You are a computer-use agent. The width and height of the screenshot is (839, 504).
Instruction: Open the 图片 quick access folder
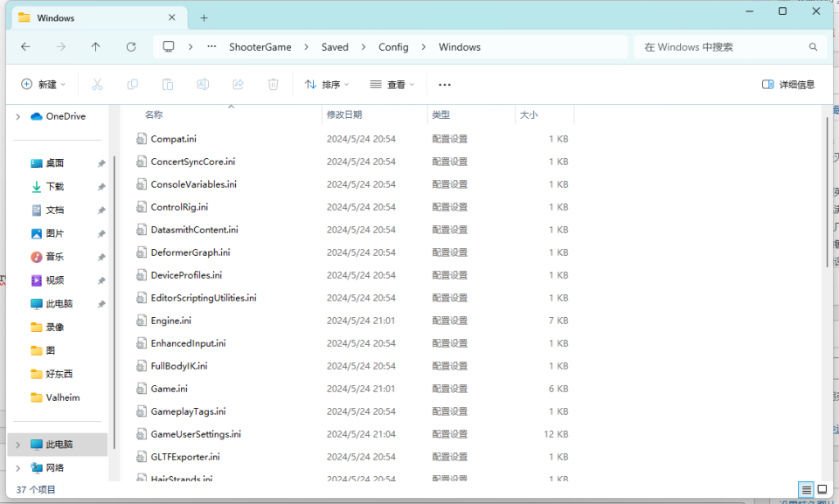(x=54, y=233)
